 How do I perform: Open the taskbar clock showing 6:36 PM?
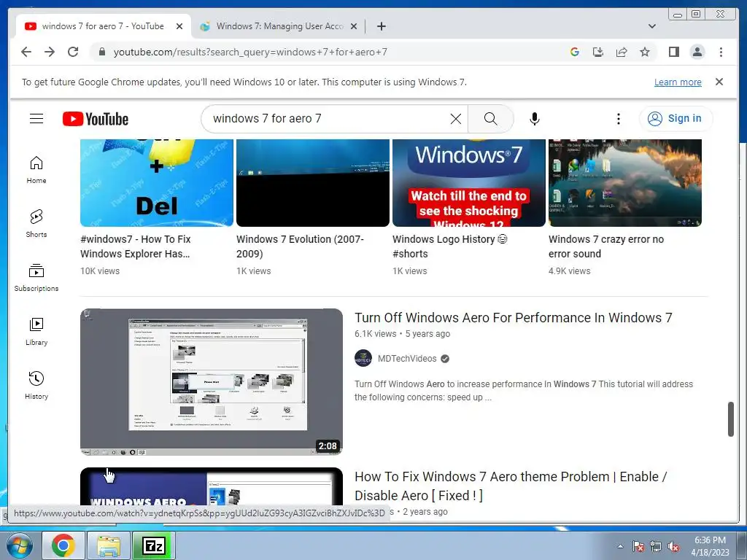pos(710,546)
